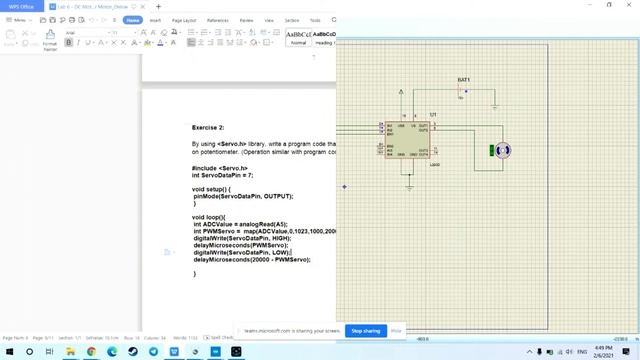Click the Decrease indent icon

218,32
